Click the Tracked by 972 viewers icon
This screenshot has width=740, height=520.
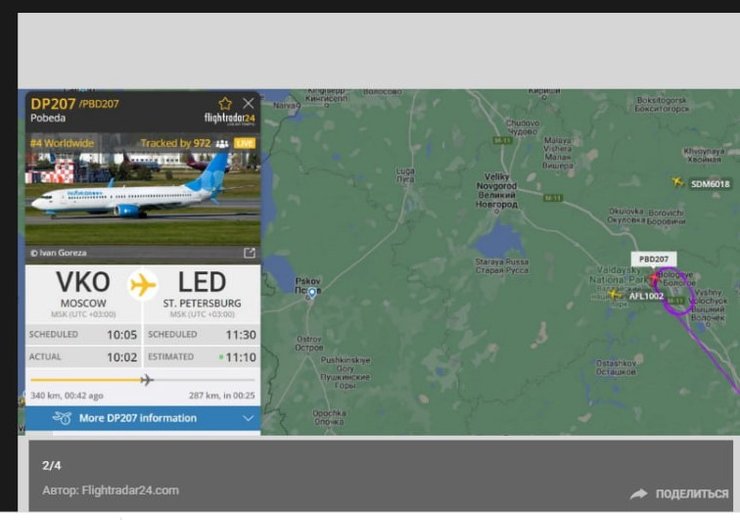click(222, 143)
